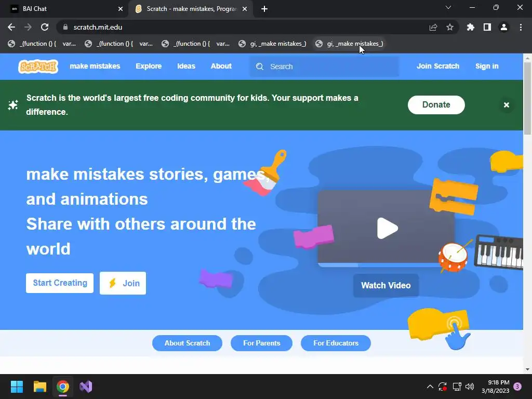The image size is (532, 399).
Task: Click the browser forward arrow
Action: pyautogui.click(x=28, y=27)
